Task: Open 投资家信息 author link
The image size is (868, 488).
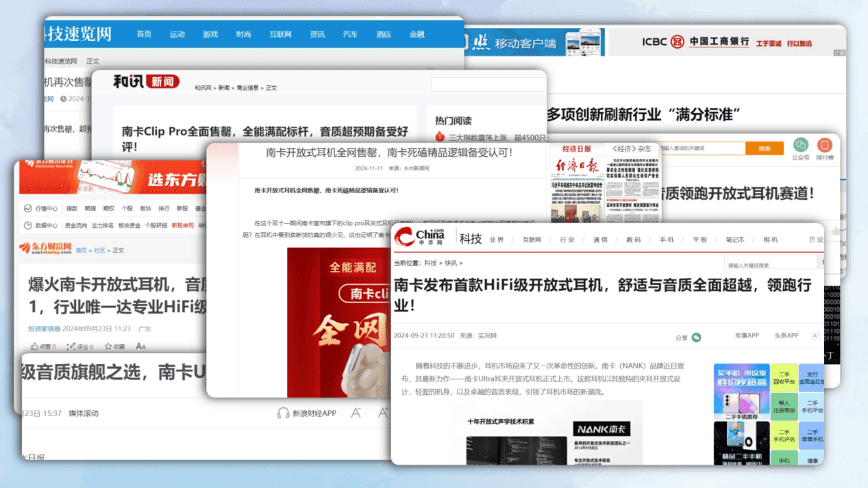Action: coord(45,329)
